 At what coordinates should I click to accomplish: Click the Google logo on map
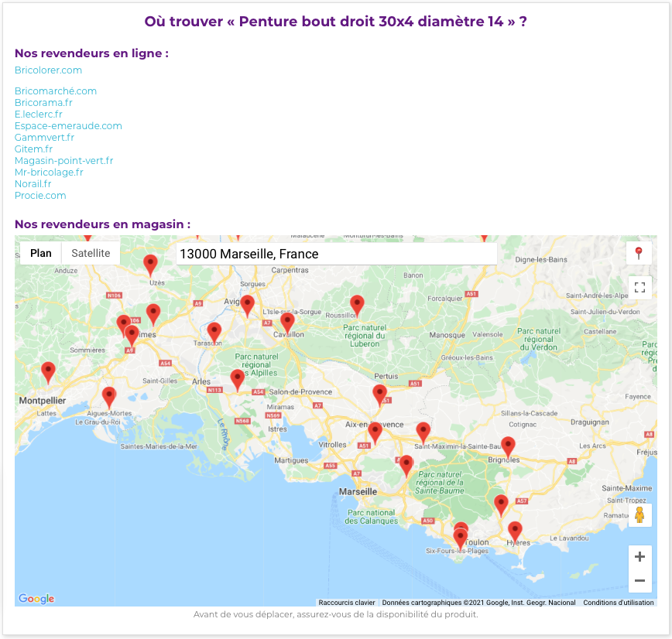(36, 598)
